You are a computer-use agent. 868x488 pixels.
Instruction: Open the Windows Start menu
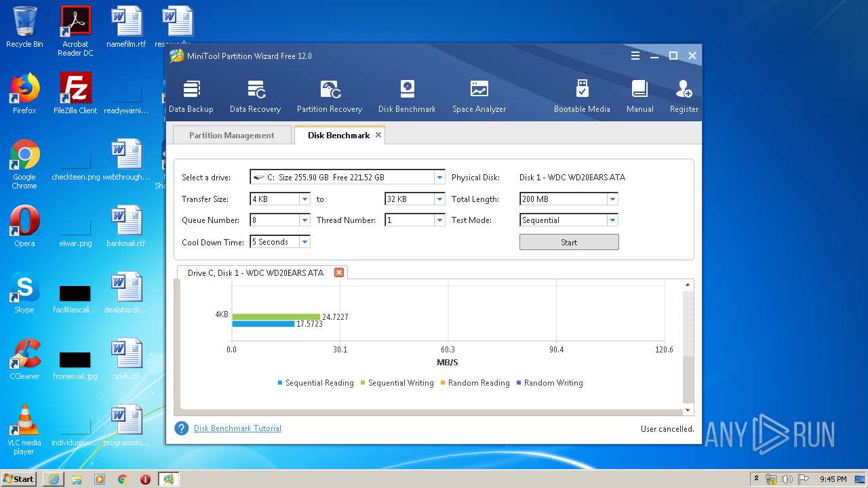(18, 479)
